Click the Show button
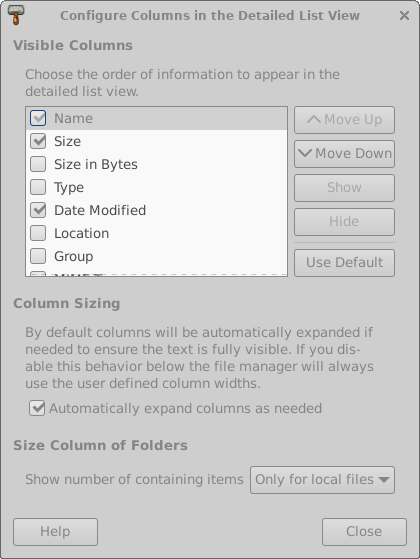The height and width of the screenshot is (559, 420). pyautogui.click(x=344, y=188)
